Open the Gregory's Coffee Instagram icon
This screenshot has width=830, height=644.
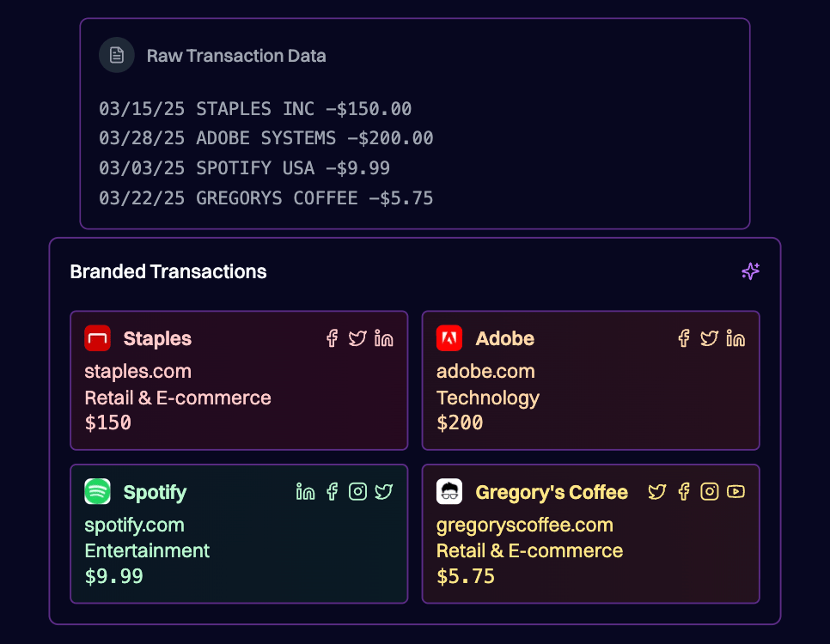coord(710,492)
